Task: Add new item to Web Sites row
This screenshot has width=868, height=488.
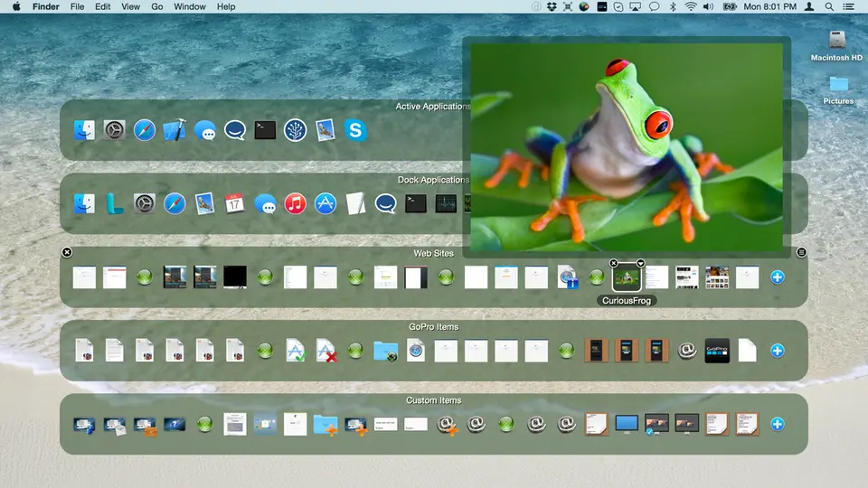Action: click(x=777, y=277)
